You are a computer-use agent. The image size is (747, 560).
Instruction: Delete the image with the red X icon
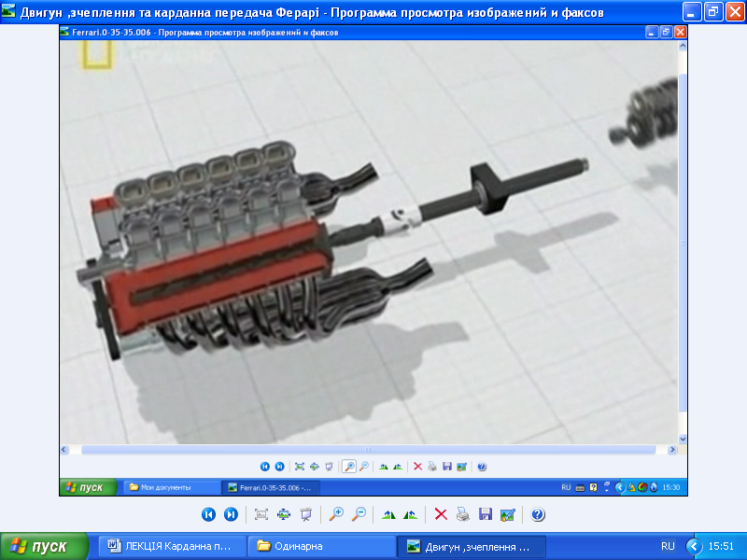[x=441, y=514]
